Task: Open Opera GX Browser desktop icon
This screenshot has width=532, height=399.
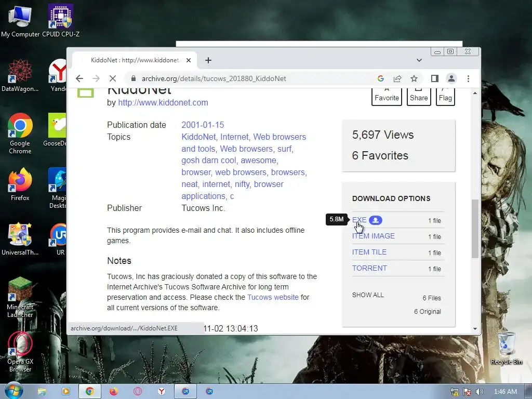Action: pyautogui.click(x=20, y=352)
